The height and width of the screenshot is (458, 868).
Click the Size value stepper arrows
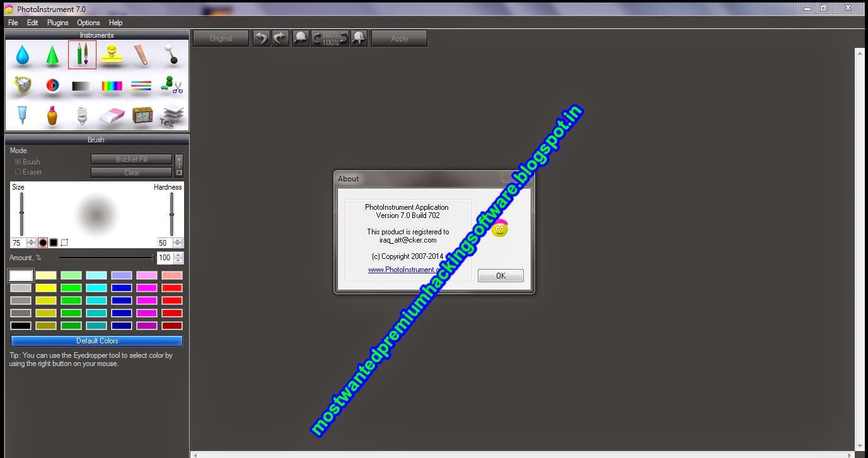[31, 243]
